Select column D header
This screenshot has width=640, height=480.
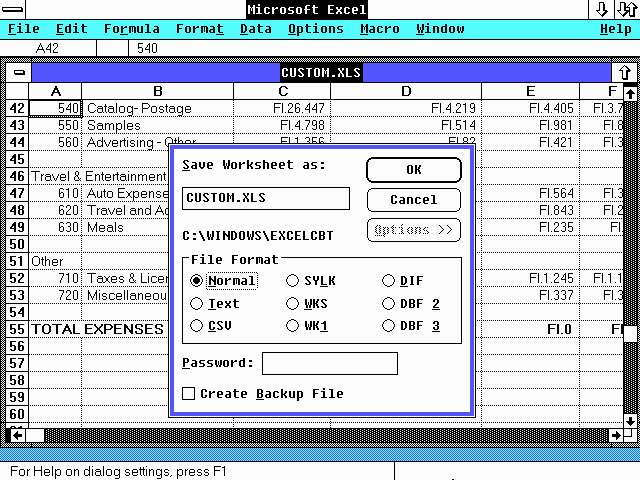(406, 91)
